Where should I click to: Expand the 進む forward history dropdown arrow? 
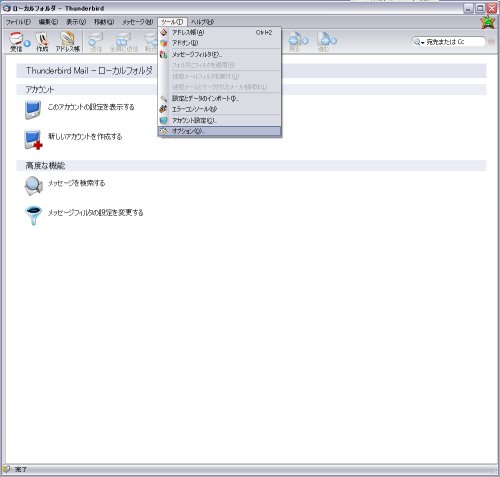pyautogui.click(x=334, y=41)
